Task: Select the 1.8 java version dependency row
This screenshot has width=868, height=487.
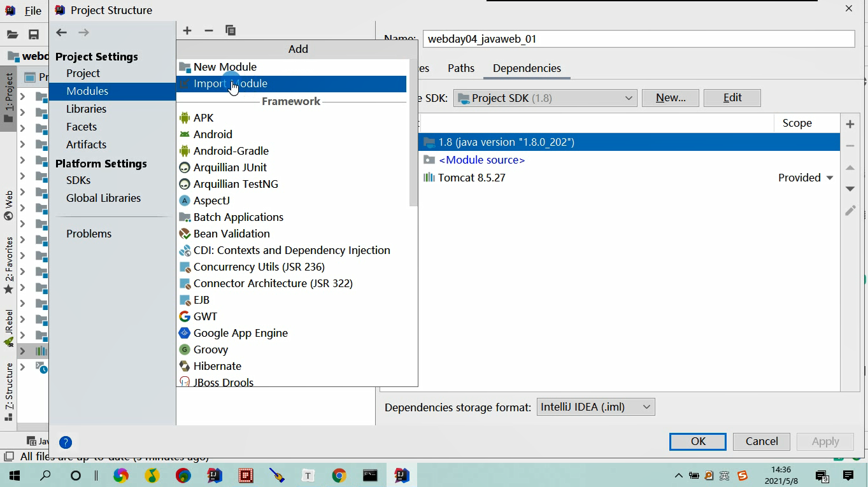Action: pyautogui.click(x=629, y=142)
